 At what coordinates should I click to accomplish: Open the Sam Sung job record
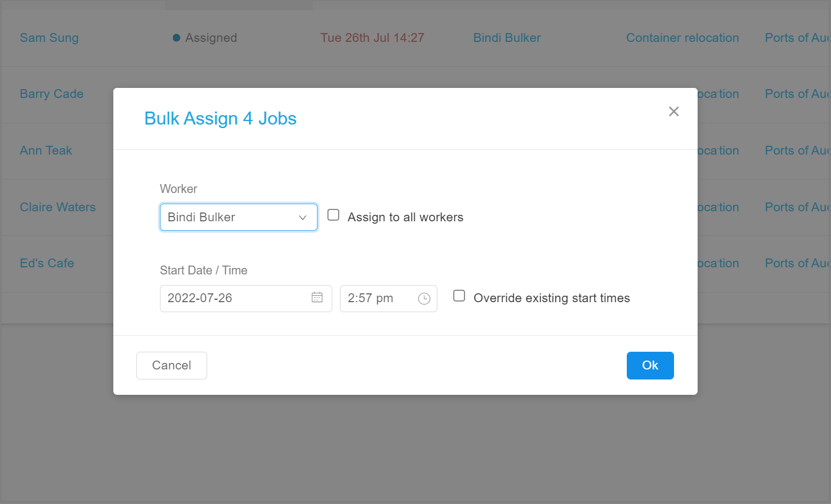coord(49,37)
